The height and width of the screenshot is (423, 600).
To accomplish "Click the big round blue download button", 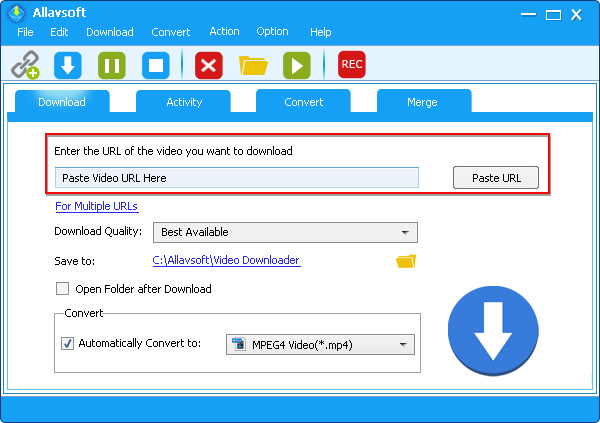I will click(x=493, y=331).
